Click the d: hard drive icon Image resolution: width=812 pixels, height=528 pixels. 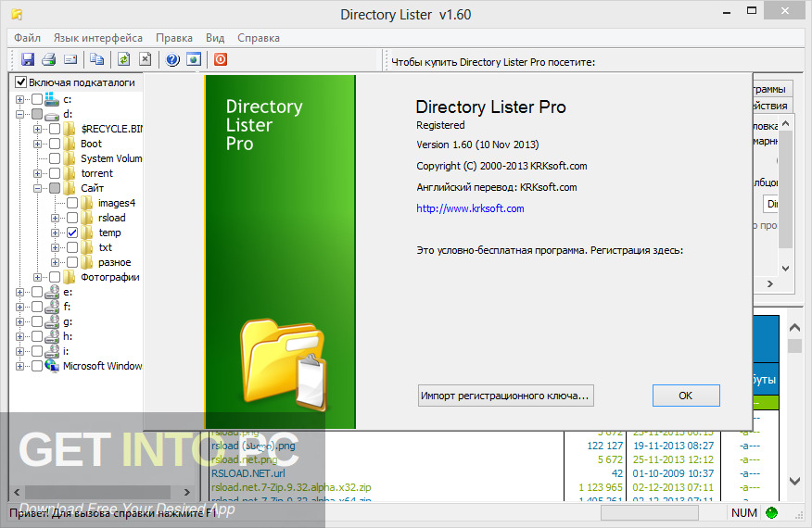[x=52, y=115]
